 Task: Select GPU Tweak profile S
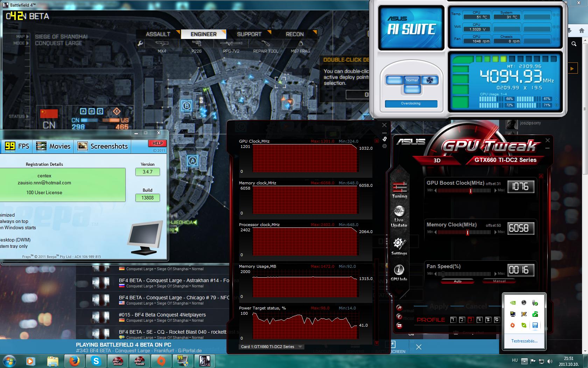(488, 320)
